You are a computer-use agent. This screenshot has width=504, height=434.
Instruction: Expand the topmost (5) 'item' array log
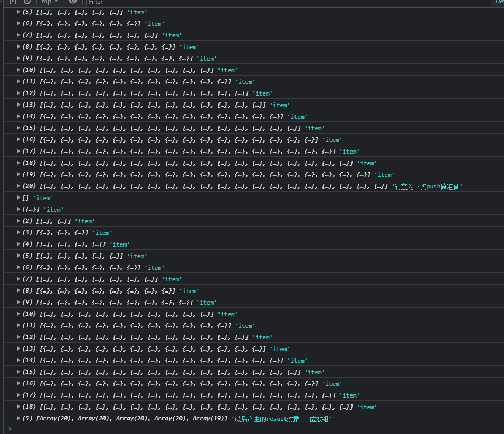(x=18, y=12)
